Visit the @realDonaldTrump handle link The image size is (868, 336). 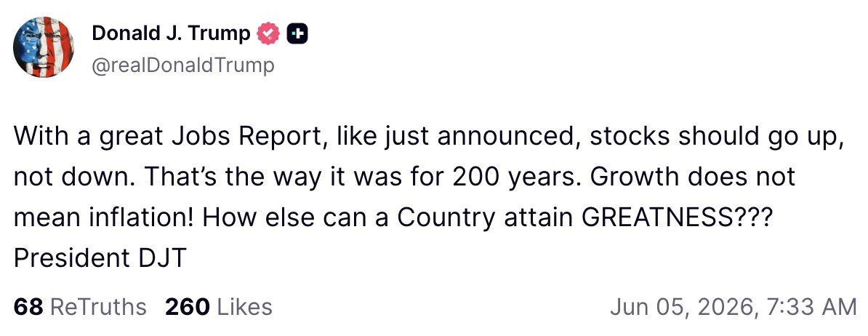pos(182,65)
